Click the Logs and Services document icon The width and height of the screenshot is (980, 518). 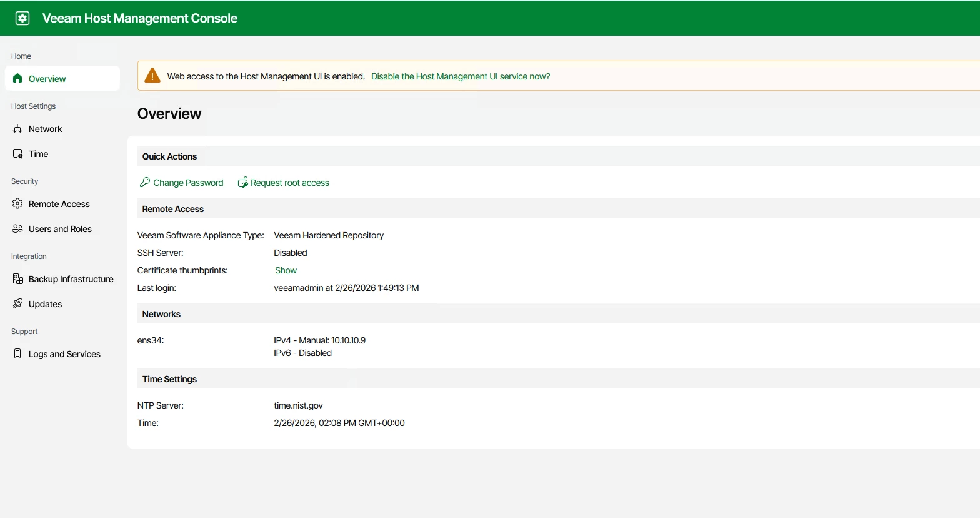[x=17, y=354]
